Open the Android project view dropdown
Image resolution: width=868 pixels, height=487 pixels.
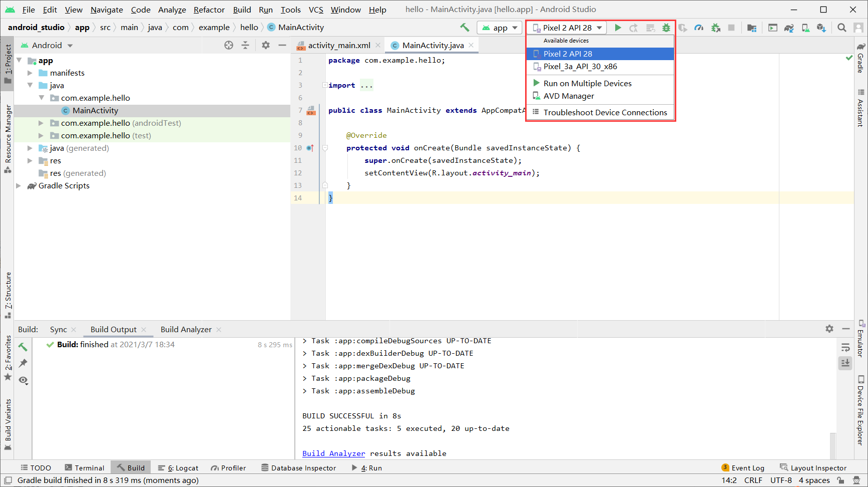(47, 45)
